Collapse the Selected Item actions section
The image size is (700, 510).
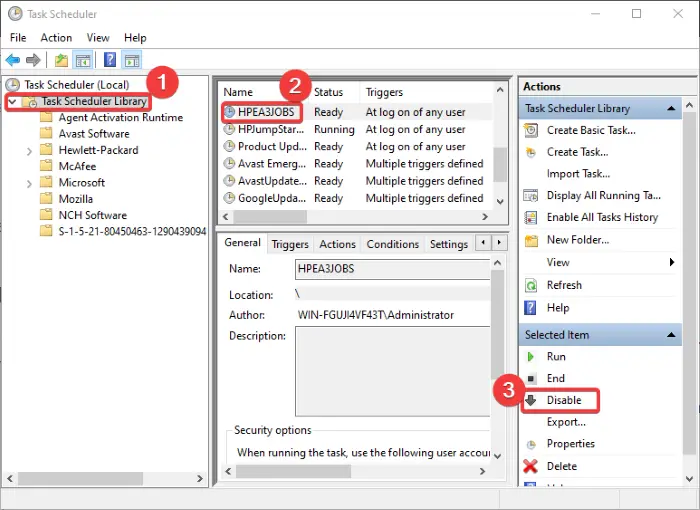[x=671, y=335]
